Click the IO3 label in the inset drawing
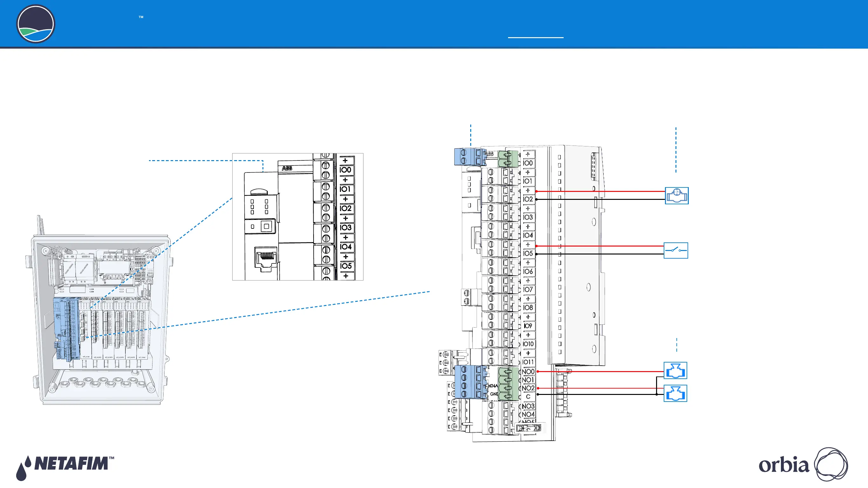Viewport: 868px width, 488px height. [345, 227]
